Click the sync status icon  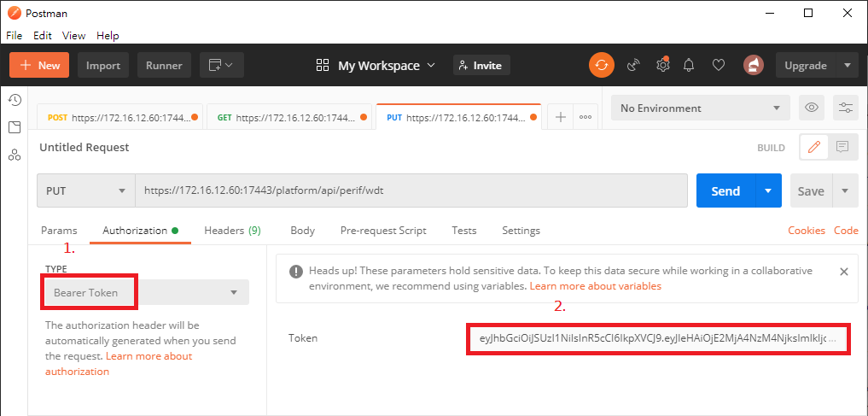tap(602, 65)
